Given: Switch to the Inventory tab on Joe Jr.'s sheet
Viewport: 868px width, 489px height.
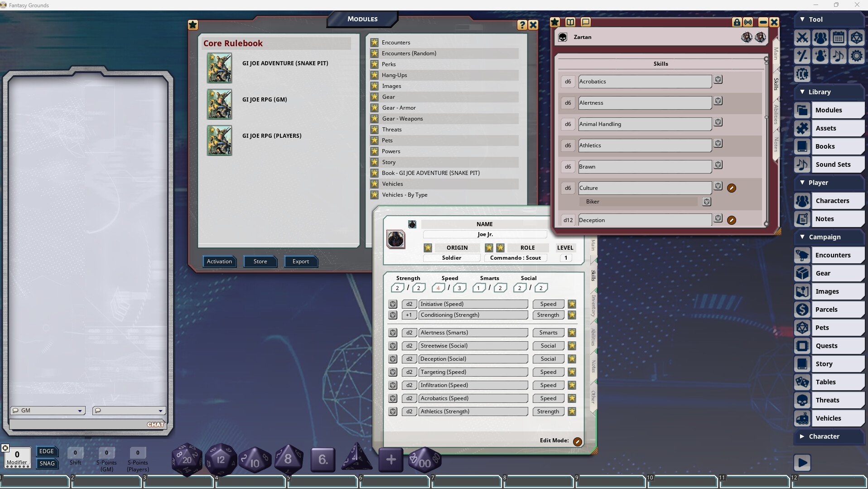Looking at the screenshot, I should tap(593, 307).
